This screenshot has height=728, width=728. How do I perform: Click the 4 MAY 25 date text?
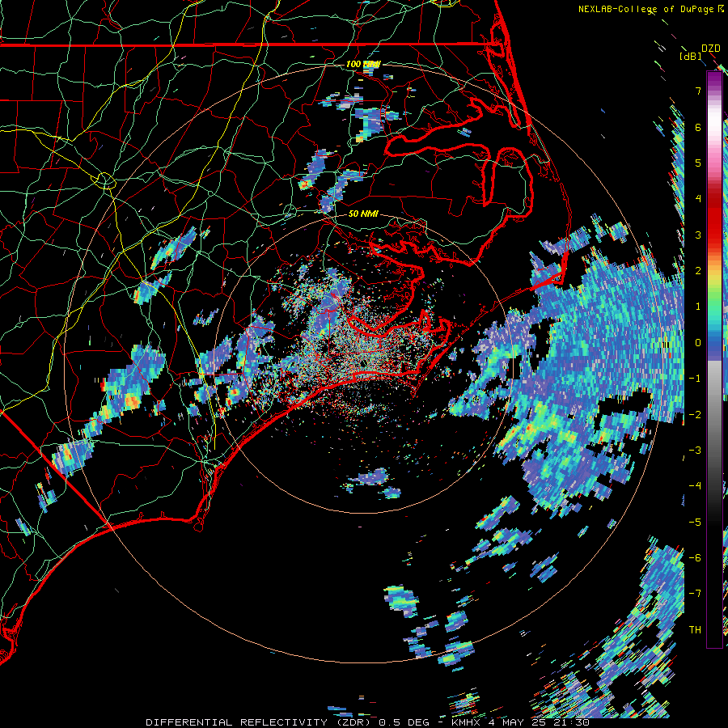[519, 722]
